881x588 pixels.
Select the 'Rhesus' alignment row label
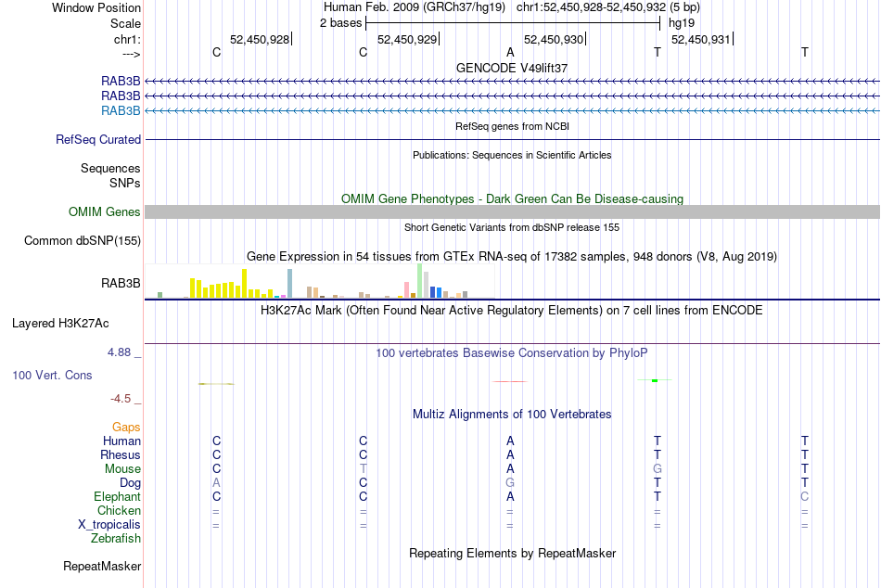pyautogui.click(x=121, y=454)
